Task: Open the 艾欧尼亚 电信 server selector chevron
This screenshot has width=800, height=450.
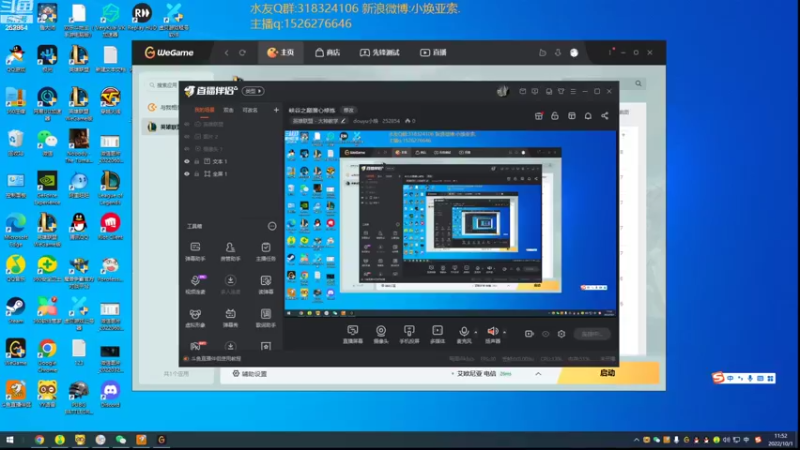Action: click(x=538, y=374)
